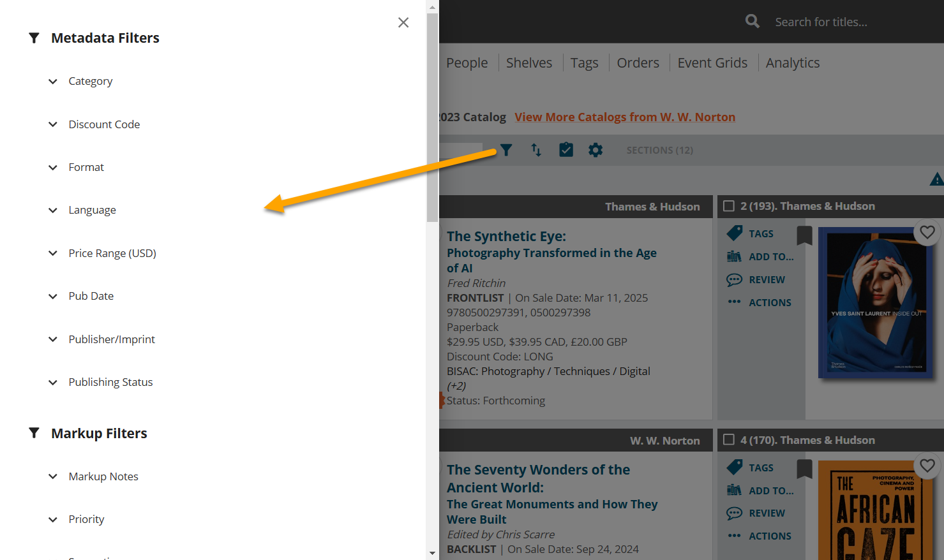
Task: Check the 4 (170) Thames & Hudson checkbox
Action: point(729,440)
